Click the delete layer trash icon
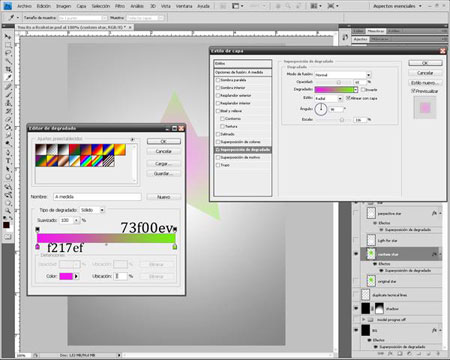Screen dimensions: 450x360 pos(438,353)
